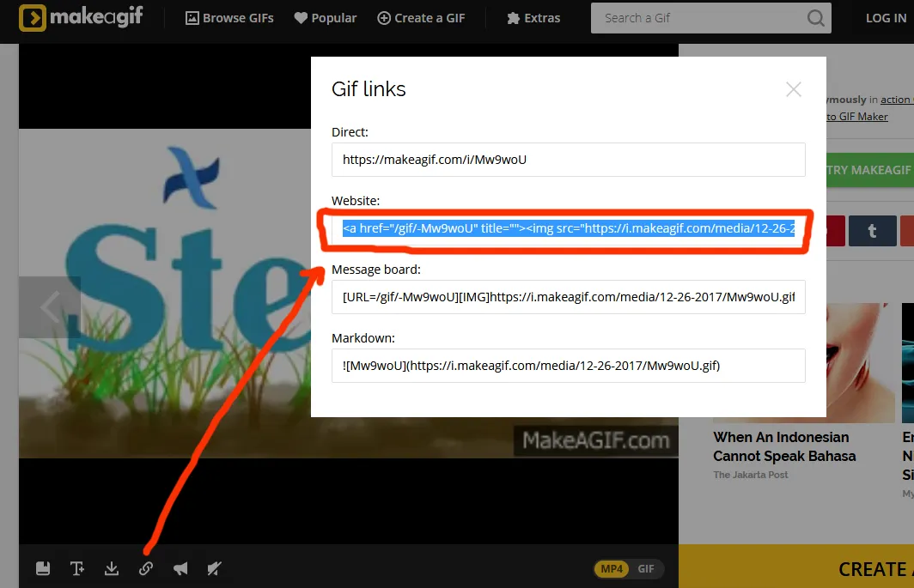Image resolution: width=914 pixels, height=588 pixels.
Task: Select the Direct link field
Action: [x=569, y=160]
